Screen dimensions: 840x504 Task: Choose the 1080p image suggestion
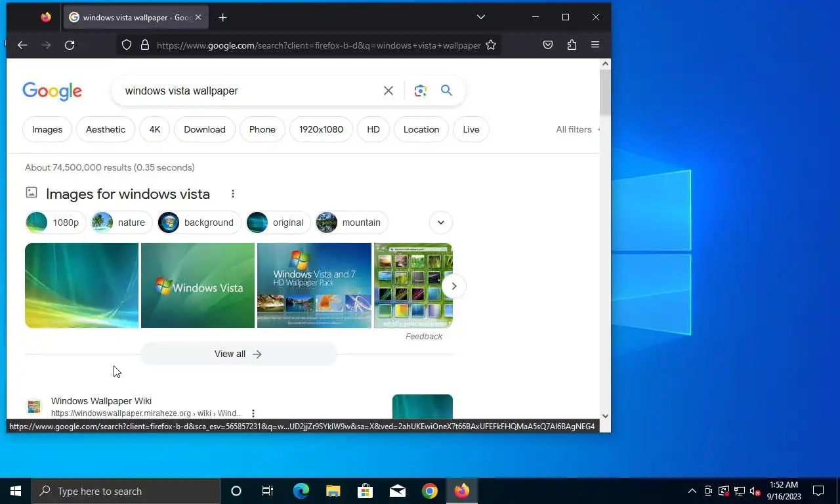(x=56, y=222)
